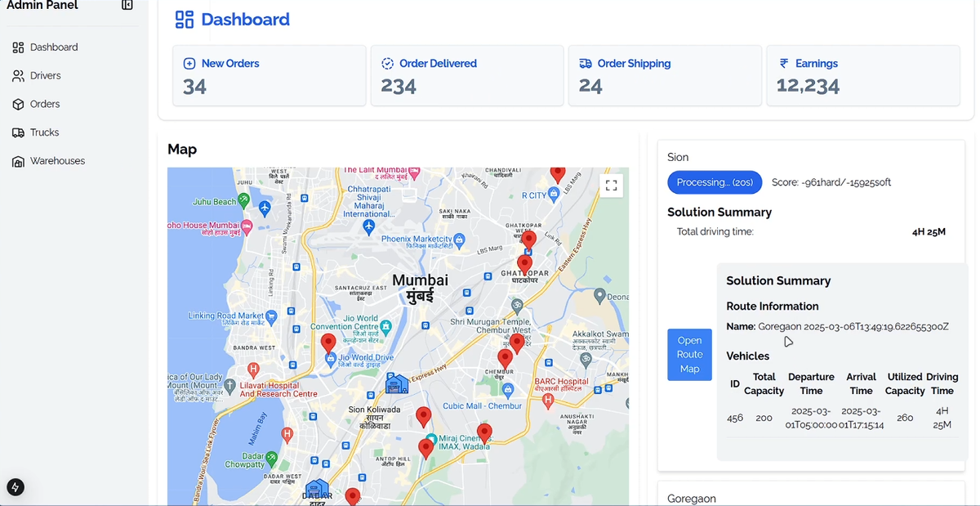This screenshot has height=506, width=980.
Task: Click the Cubic Mall Chembur shopping icon
Action: tap(509, 389)
